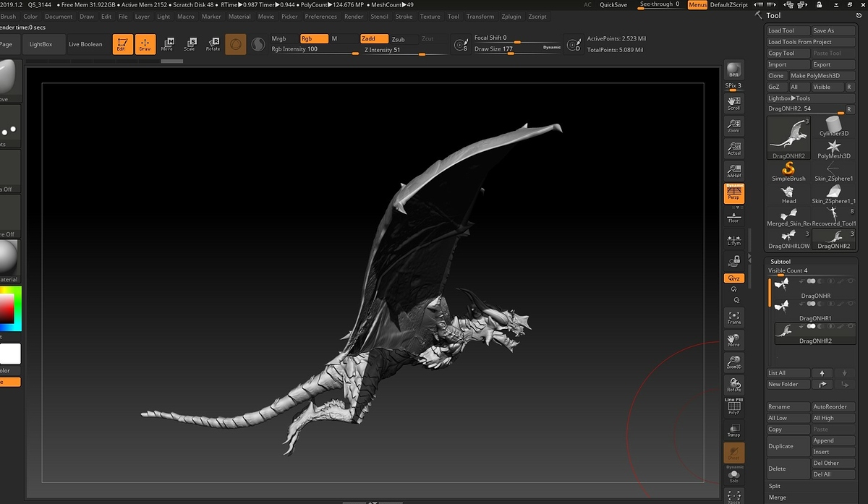Toggle the Floor grid

[734, 216]
